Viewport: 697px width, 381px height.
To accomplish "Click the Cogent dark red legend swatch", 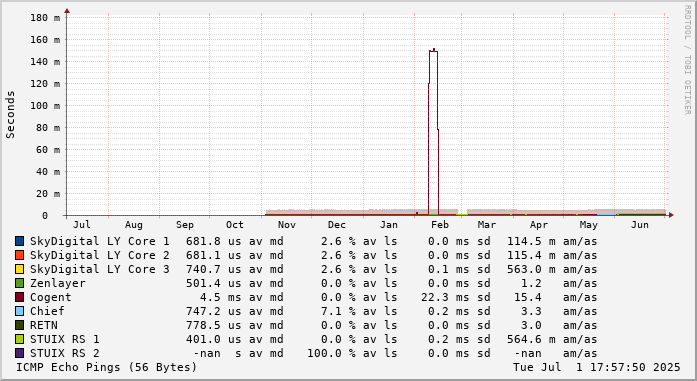I will (20, 297).
